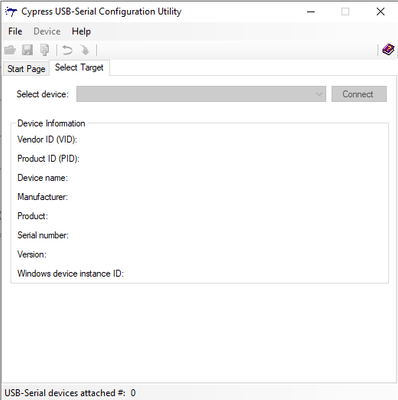Click the Vendor ID (VID) label
Screen dimensions: 398x400
pos(47,139)
